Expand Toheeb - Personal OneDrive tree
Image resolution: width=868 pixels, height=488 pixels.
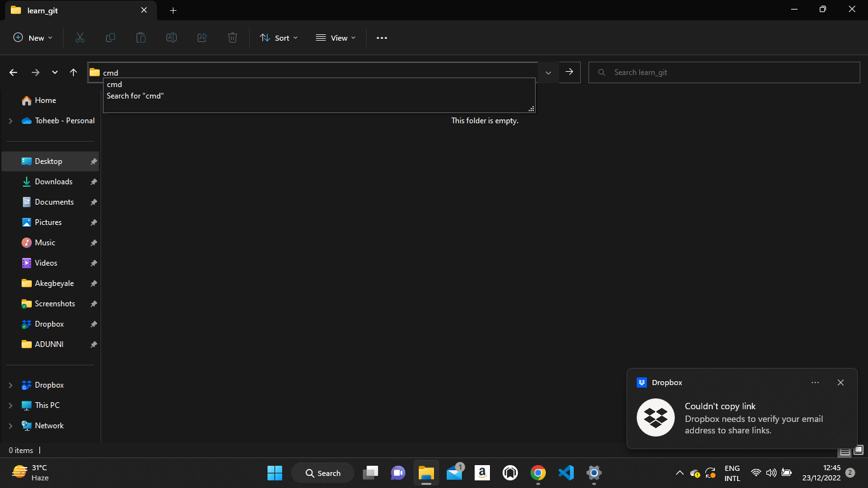(10, 121)
